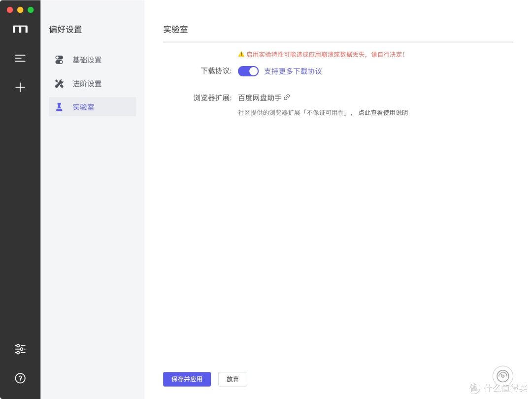Open 点此查看使用说明 link
Viewport: 532px width, 399px height.
[383, 113]
